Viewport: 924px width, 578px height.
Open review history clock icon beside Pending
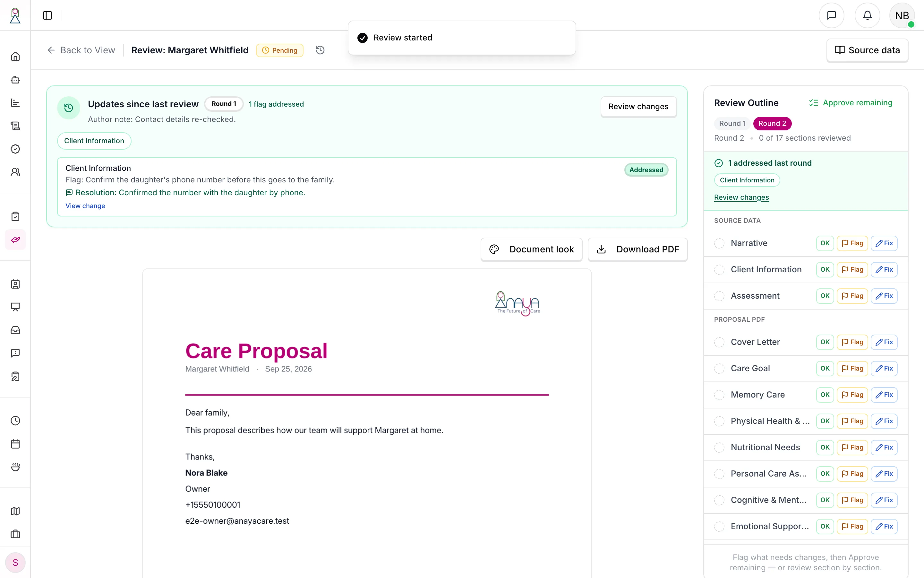tap(320, 50)
